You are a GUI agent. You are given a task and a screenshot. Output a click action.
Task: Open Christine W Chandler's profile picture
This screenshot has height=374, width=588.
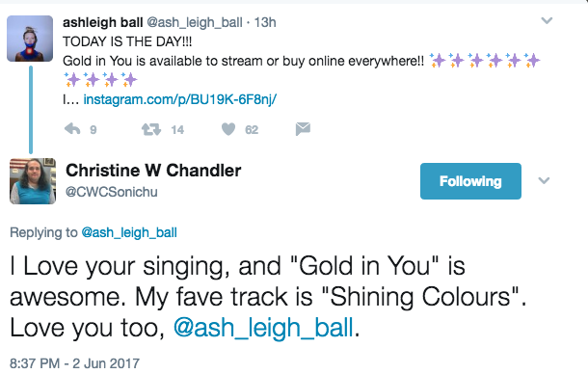[x=33, y=181]
